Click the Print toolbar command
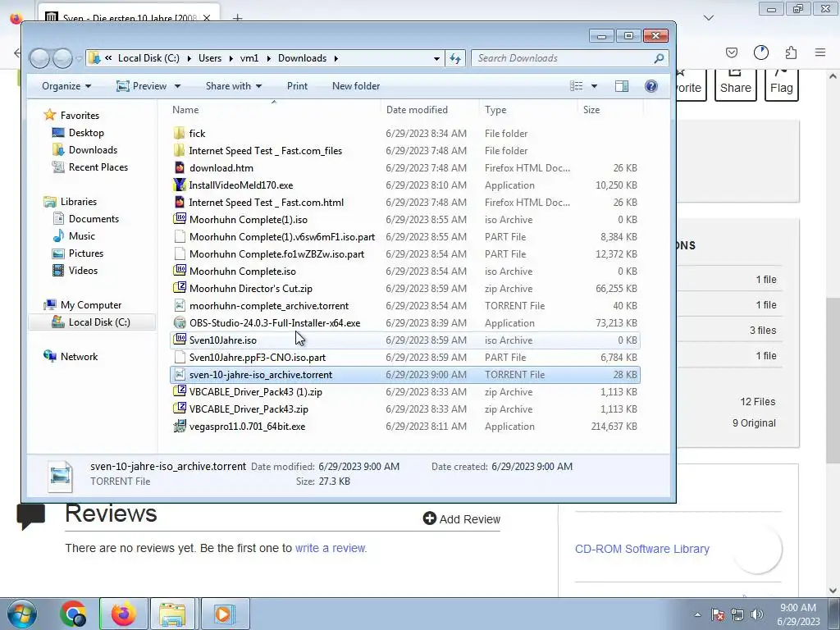This screenshot has width=840, height=630. click(297, 86)
